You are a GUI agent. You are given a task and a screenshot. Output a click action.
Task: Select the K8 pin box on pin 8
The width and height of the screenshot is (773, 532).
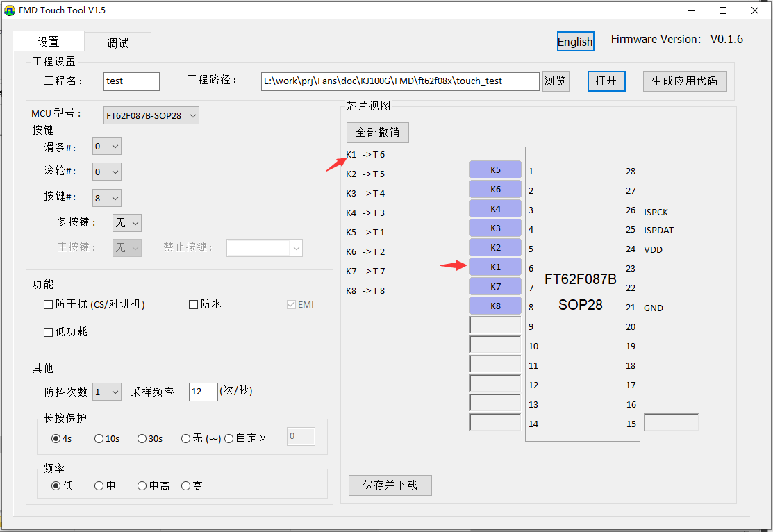click(494, 306)
